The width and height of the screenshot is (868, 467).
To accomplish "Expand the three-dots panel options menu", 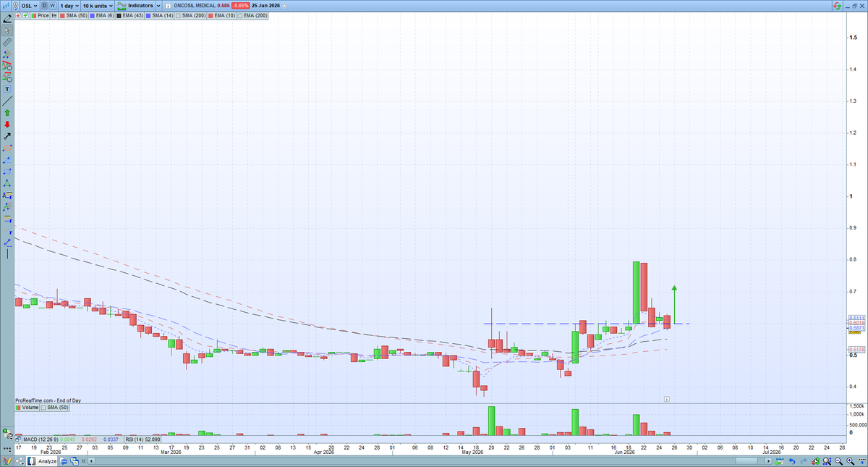I will (7, 449).
